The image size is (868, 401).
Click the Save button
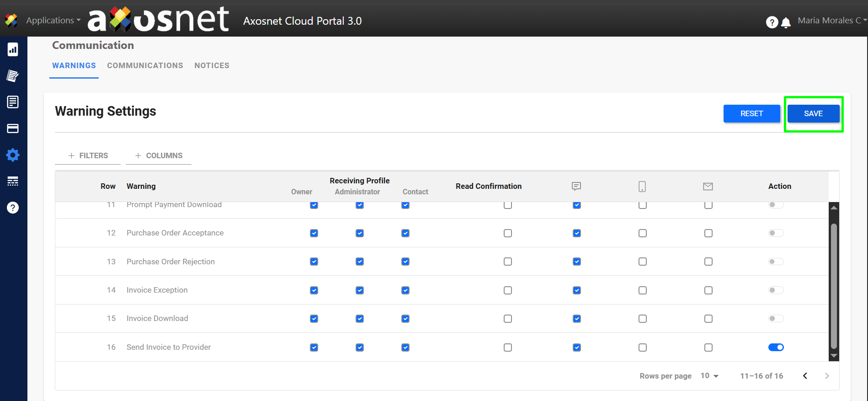[x=813, y=113]
